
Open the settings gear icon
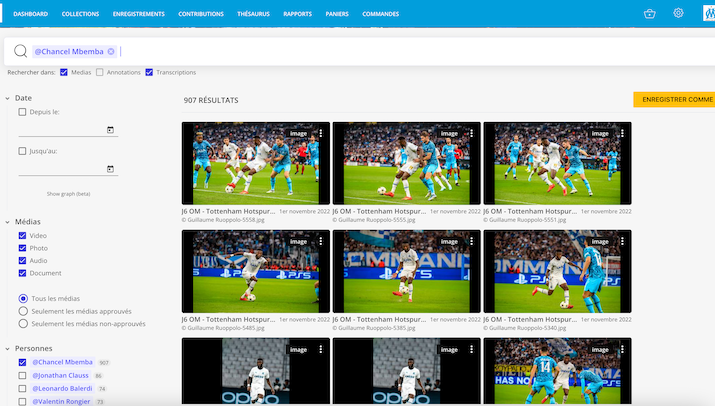(x=678, y=14)
